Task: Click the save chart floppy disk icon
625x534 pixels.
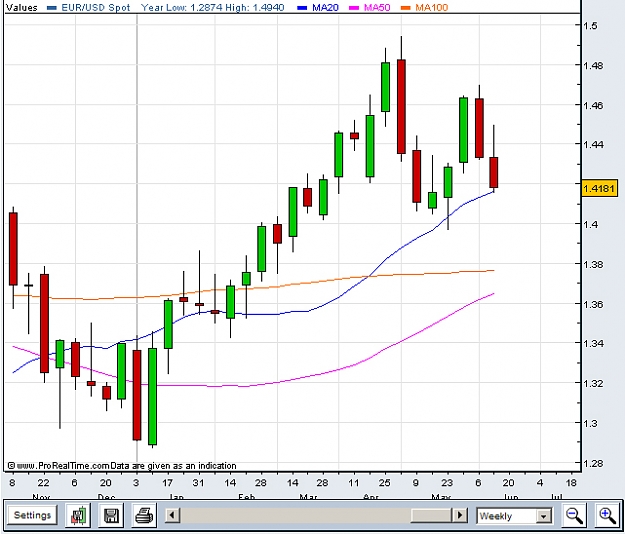Action: [111, 515]
